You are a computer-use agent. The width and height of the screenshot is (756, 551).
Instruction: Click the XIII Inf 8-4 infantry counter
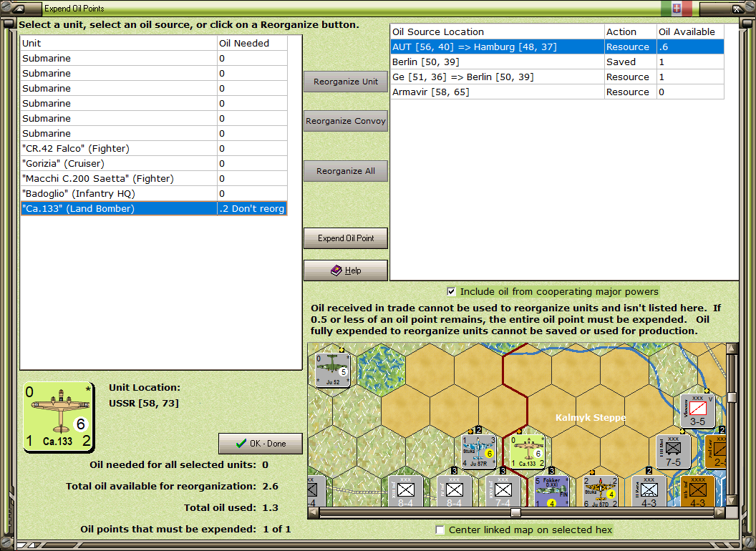pyautogui.click(x=405, y=491)
